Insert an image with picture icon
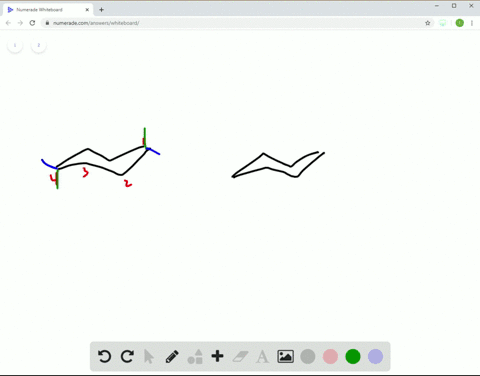 [286, 356]
